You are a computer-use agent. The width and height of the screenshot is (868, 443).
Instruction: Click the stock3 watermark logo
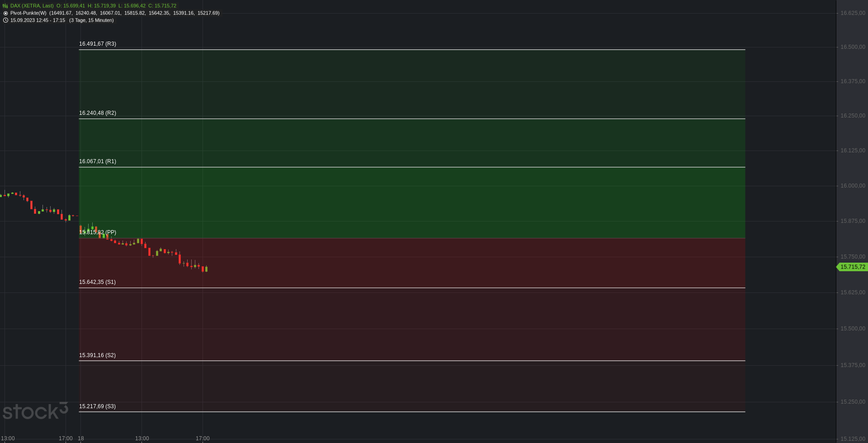pos(35,410)
